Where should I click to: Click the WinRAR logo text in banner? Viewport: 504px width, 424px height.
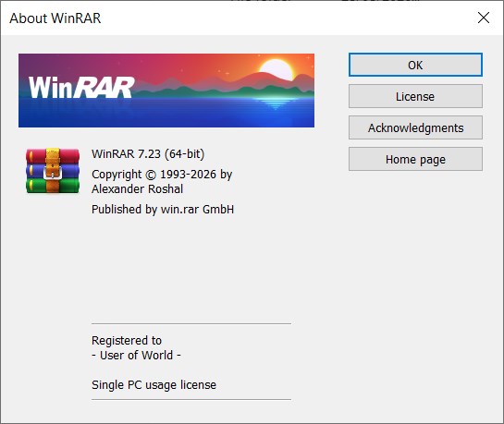pyautogui.click(x=81, y=88)
